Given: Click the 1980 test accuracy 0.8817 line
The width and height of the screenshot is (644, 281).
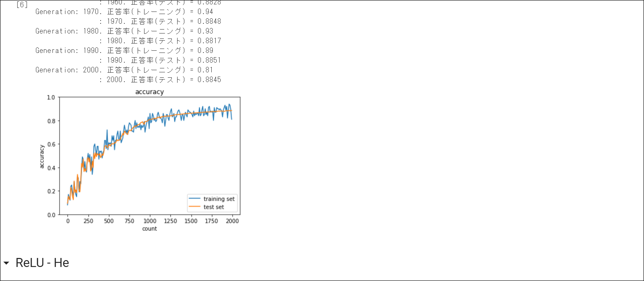Looking at the screenshot, I should (160, 41).
